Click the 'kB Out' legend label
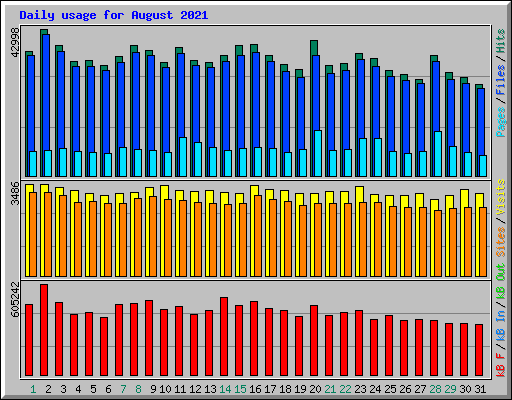The image size is (512, 400). [x=501, y=282]
